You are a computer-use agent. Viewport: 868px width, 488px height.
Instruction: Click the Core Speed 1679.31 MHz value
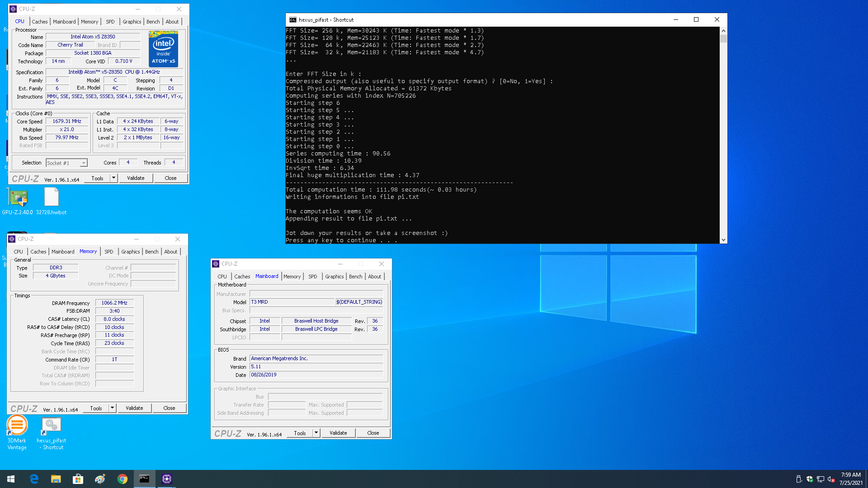[67, 122]
